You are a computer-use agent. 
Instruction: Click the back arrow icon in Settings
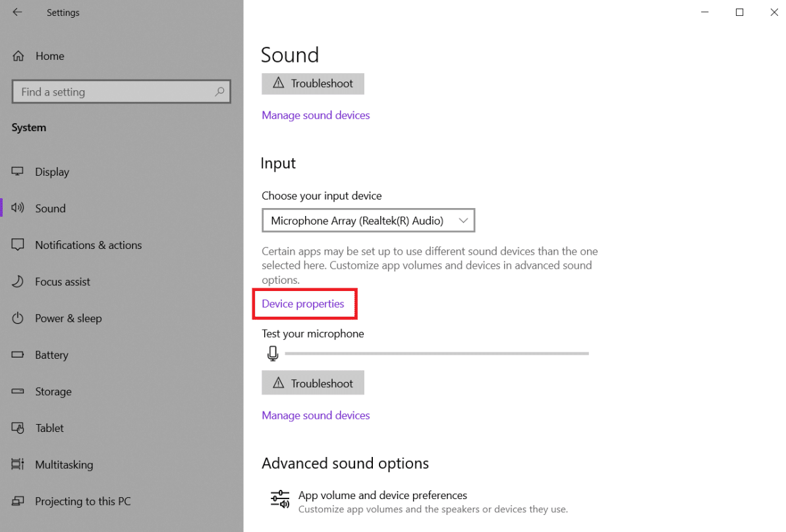17,13
